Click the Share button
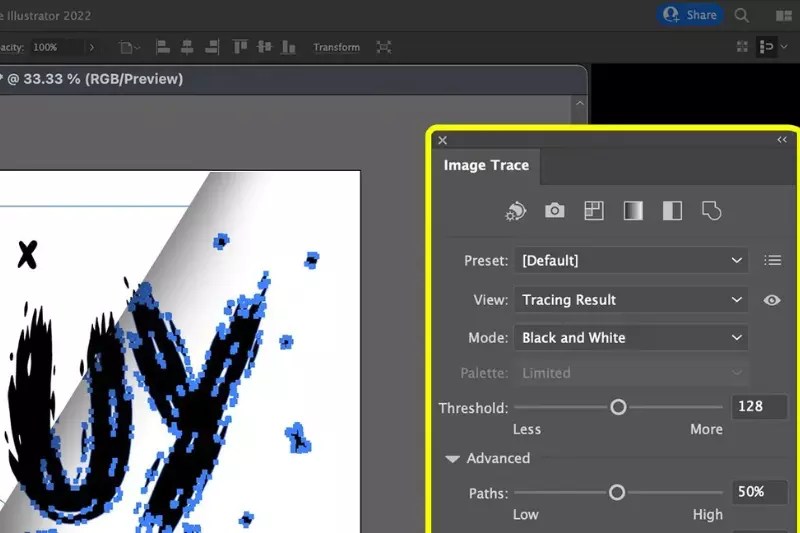Viewport: 800px width, 533px height. pyautogui.click(x=689, y=15)
